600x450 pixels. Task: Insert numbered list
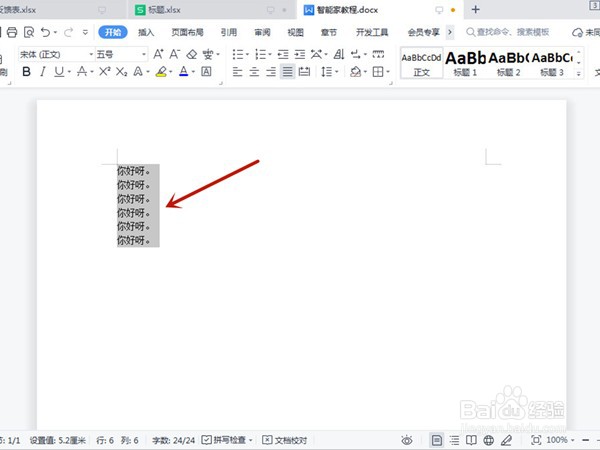pyautogui.click(x=261, y=54)
